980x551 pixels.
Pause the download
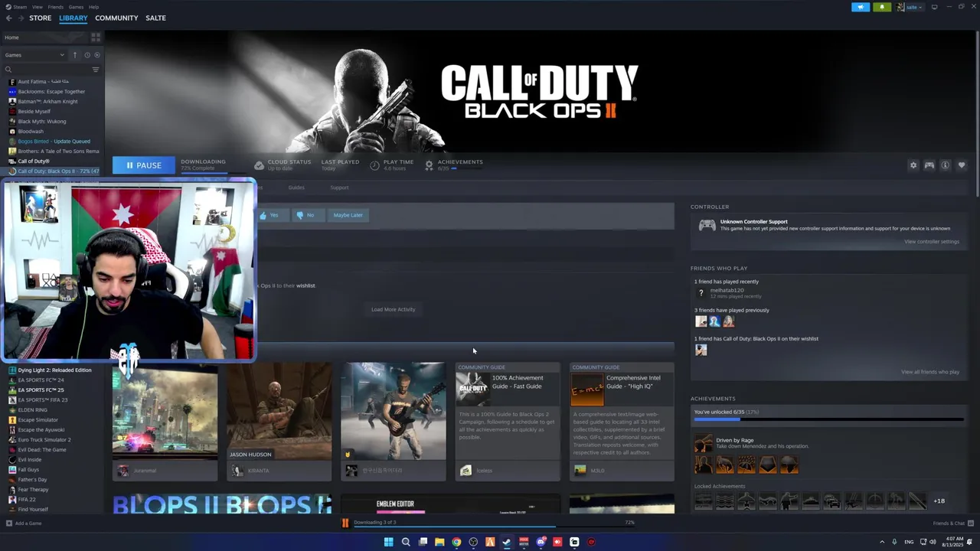tap(143, 165)
